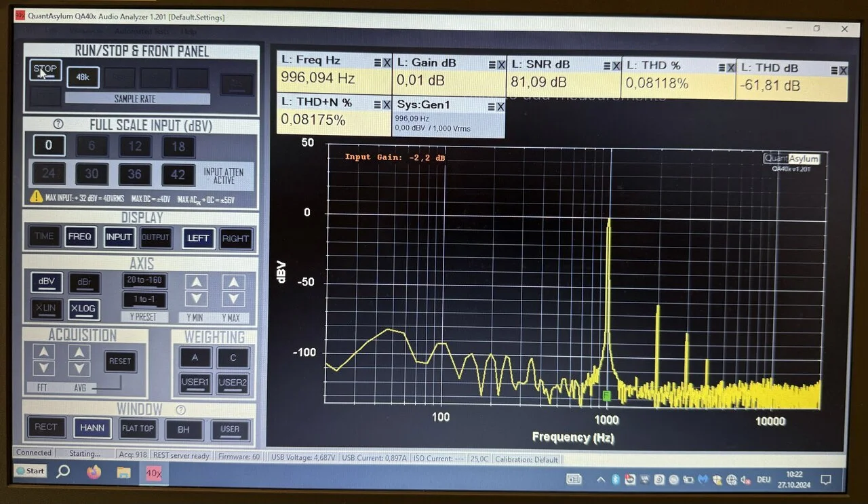Open taskbar search magnifier icon
This screenshot has height=504, width=868.
(63, 471)
